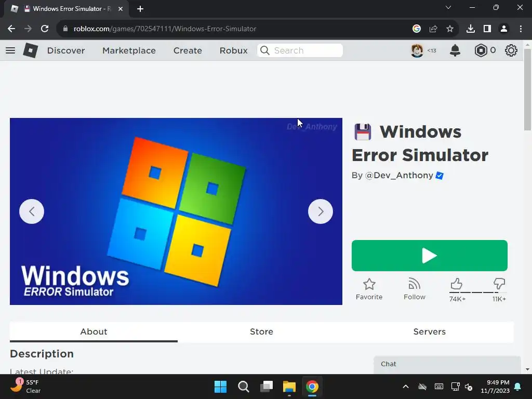The height and width of the screenshot is (399, 532).
Task: Switch to the Servers tab
Action: 429,331
